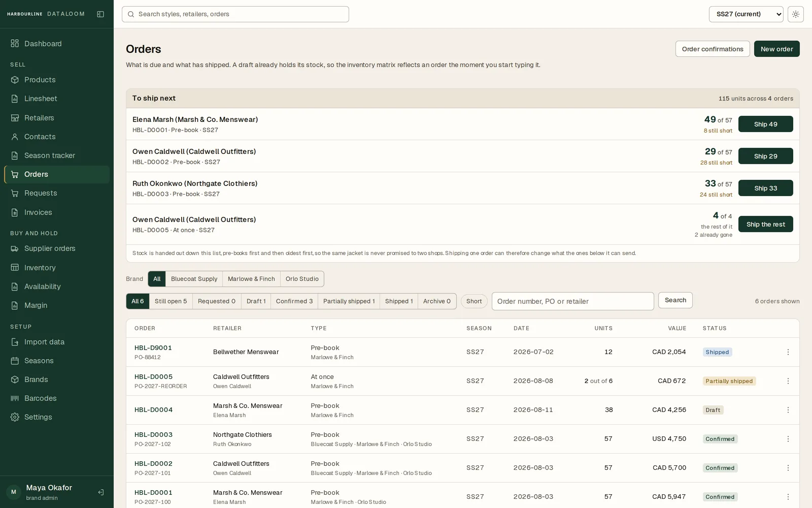
Task: Select the All brands filter
Action: pos(157,279)
